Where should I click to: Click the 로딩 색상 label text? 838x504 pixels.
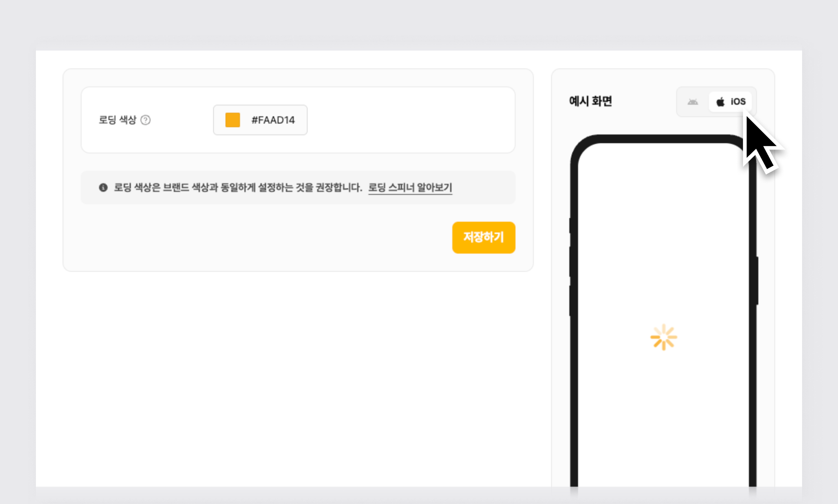pos(117,120)
